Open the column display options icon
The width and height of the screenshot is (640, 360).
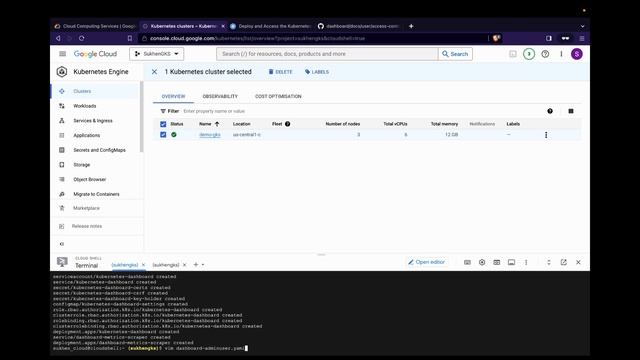[571, 111]
